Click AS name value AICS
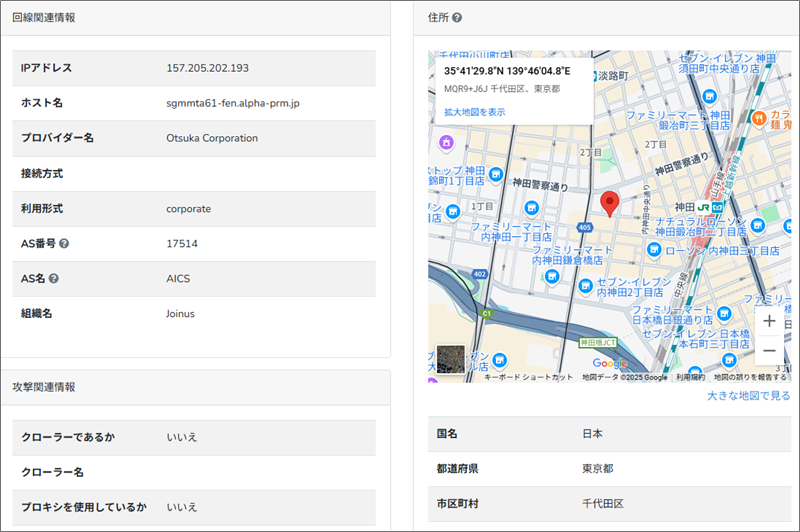This screenshot has width=800, height=532. point(178,278)
